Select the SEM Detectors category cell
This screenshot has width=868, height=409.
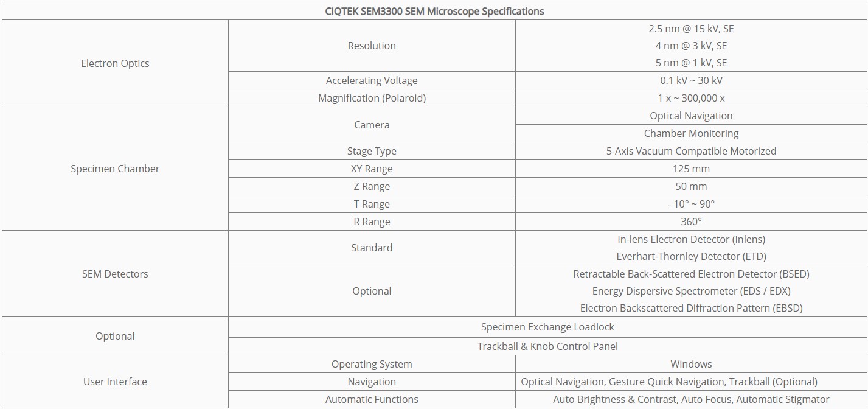[x=115, y=274]
